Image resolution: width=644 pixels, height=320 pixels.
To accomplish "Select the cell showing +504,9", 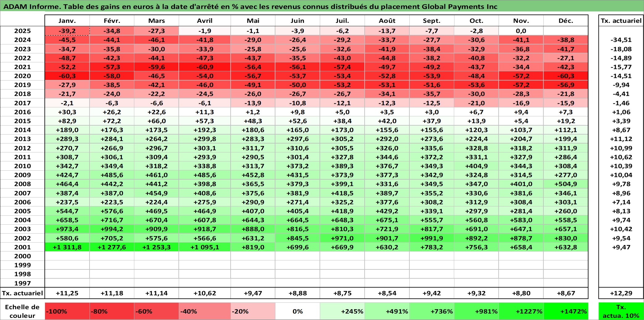I will click(566, 184).
